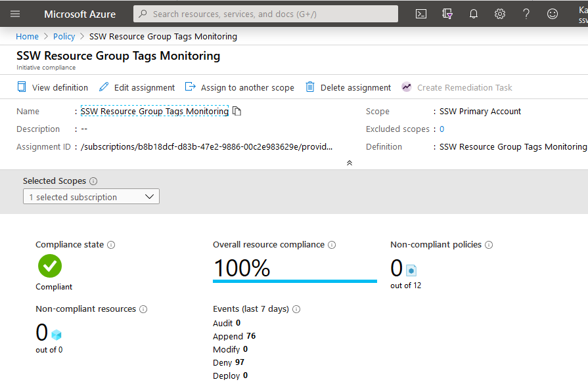Click info icon next to Non-compliant policies
The height and width of the screenshot is (384, 588).
click(x=489, y=245)
